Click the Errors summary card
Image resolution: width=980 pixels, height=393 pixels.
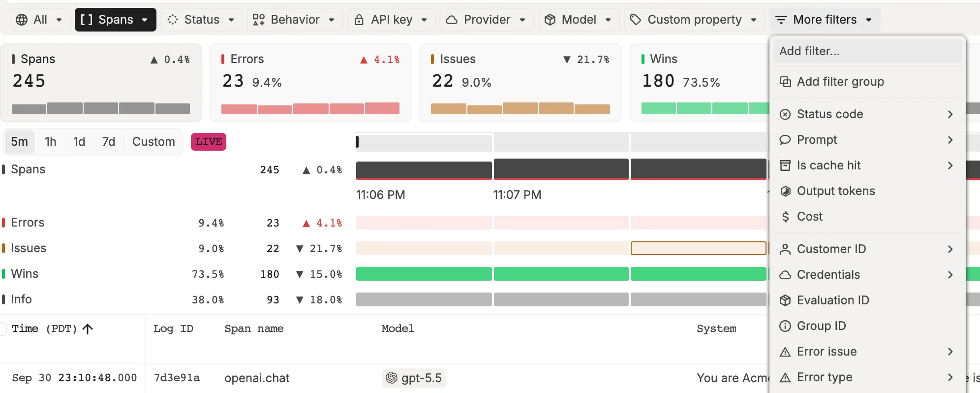coord(310,83)
